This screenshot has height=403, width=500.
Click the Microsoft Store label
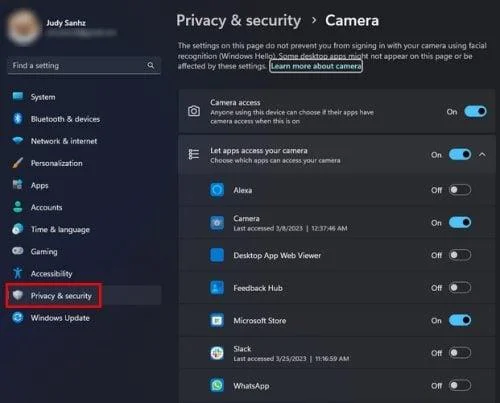point(260,321)
